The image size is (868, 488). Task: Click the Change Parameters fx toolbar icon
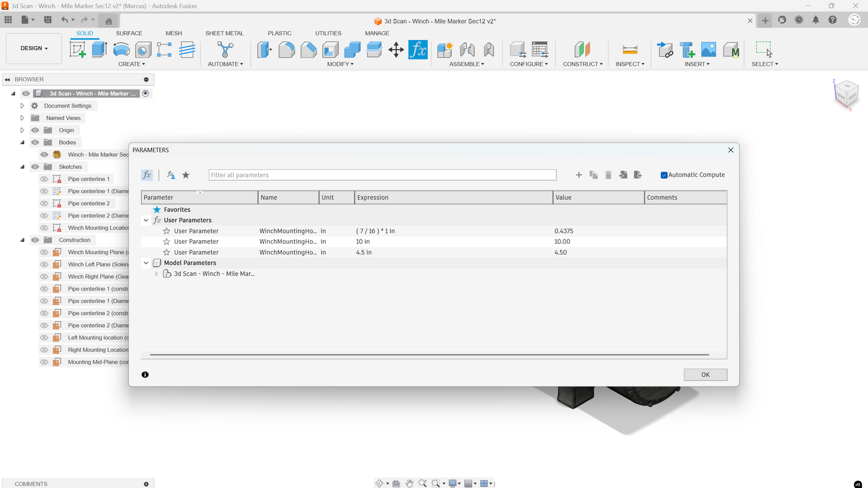coord(417,50)
